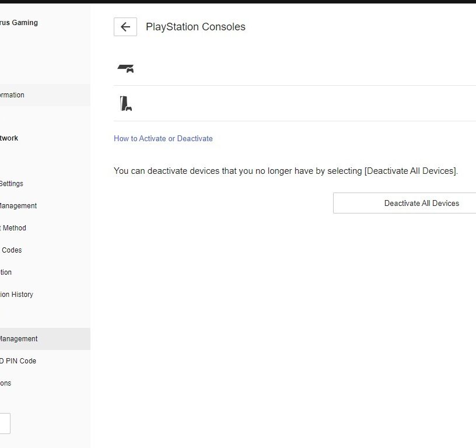Select the PS5 console icon row
This screenshot has height=448, width=476.
tap(295, 103)
